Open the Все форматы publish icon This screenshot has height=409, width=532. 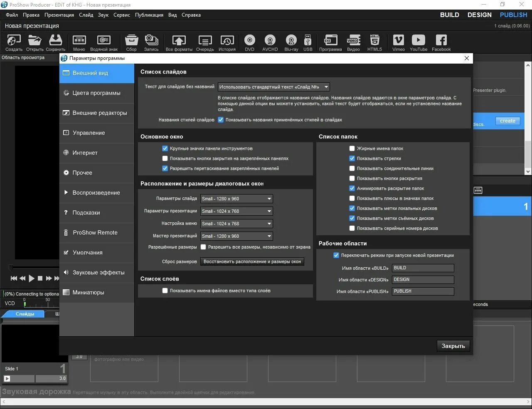tap(179, 43)
